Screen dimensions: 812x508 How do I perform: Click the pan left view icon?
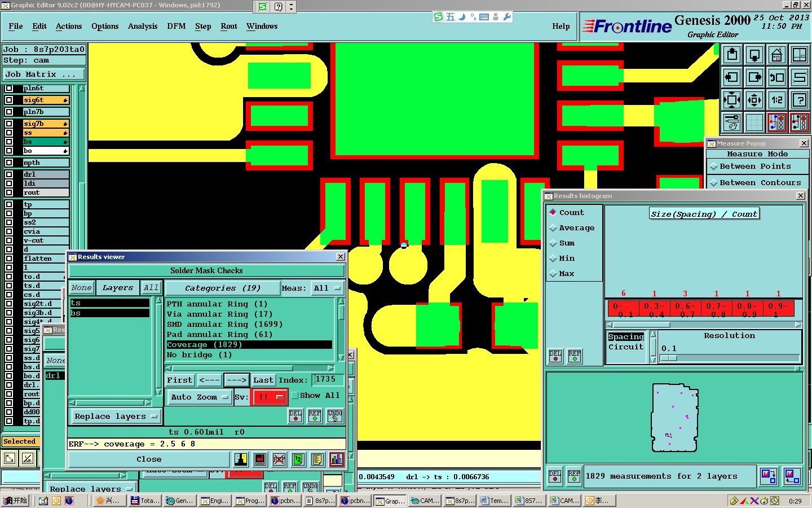[x=732, y=77]
